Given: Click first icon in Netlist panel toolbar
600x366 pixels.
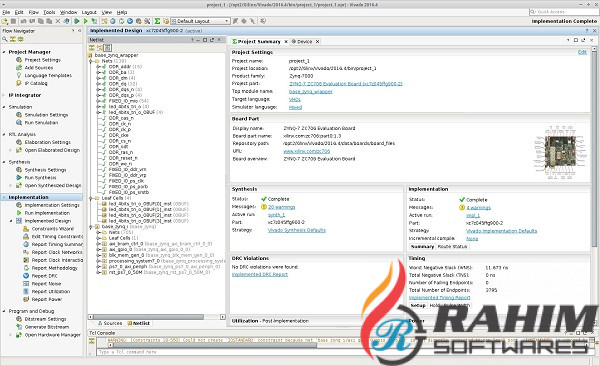Looking at the screenshot, I should (x=92, y=48).
